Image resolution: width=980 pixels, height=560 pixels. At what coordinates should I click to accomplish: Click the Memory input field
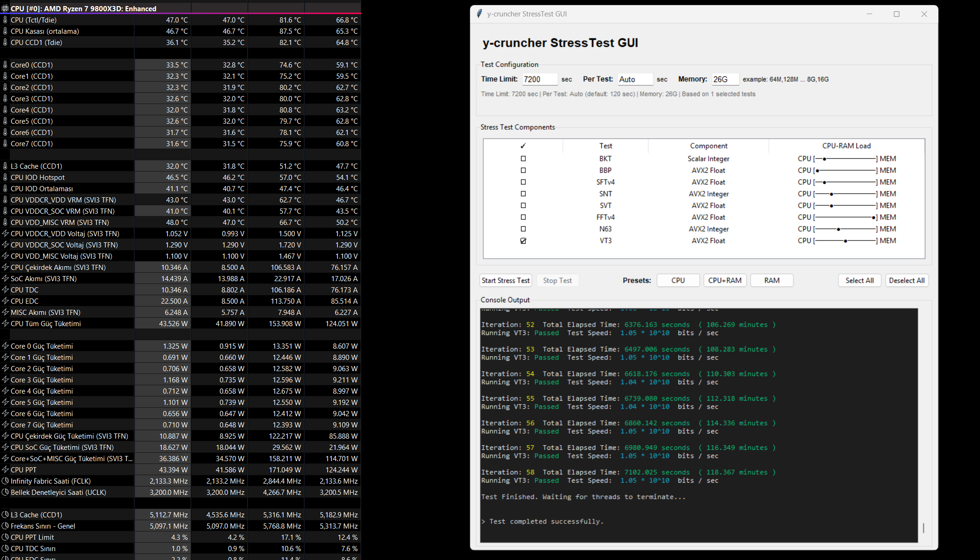(x=725, y=79)
